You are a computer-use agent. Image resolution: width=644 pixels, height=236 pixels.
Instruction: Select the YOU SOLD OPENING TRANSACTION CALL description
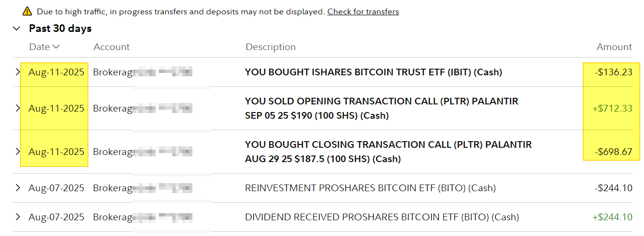tap(381, 108)
